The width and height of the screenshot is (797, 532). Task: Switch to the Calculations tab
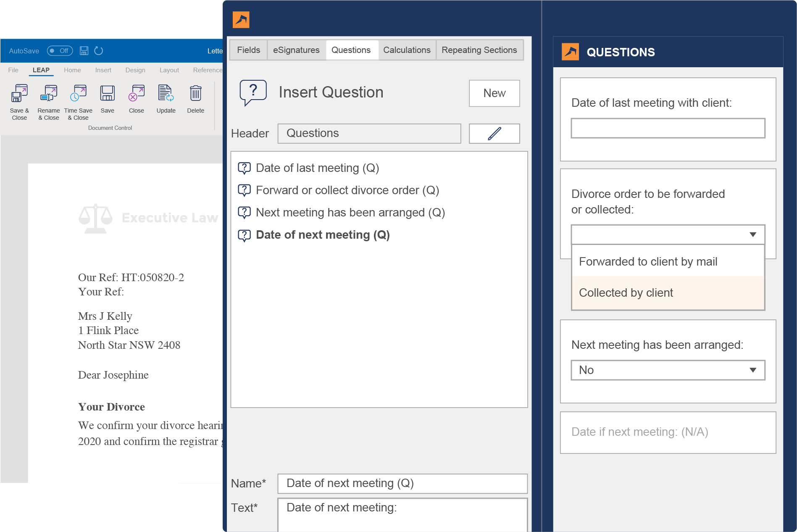coord(407,50)
